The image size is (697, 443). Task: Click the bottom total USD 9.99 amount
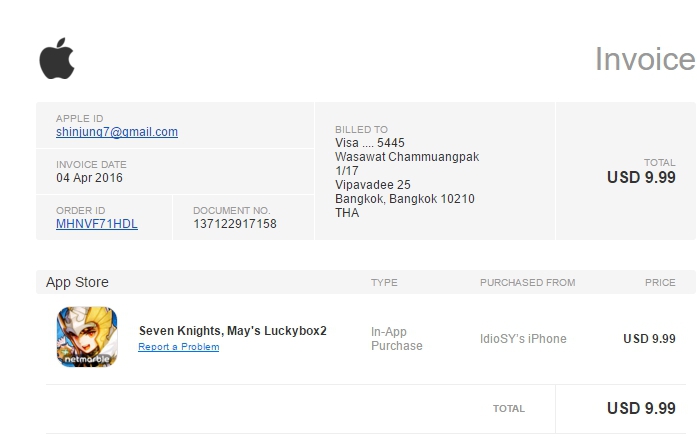point(641,408)
